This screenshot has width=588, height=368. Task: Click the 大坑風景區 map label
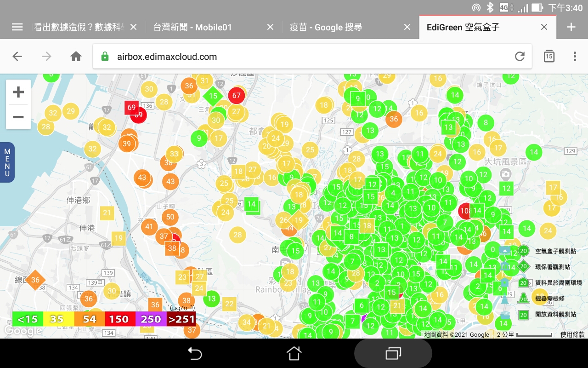click(x=505, y=162)
